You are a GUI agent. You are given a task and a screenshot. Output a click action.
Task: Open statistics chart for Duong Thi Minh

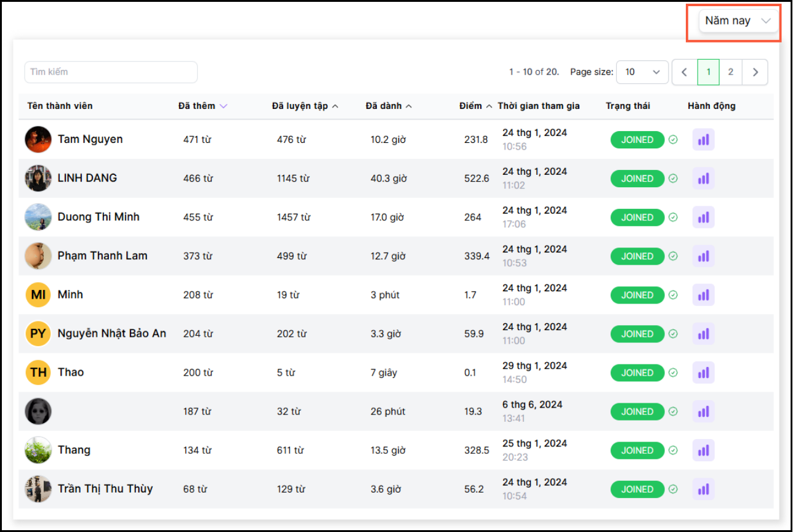pos(703,217)
